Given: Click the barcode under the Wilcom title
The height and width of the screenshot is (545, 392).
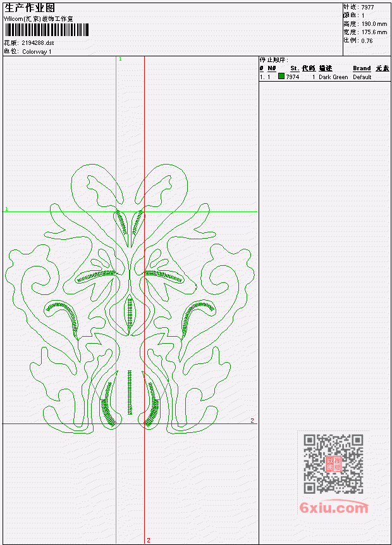Looking at the screenshot, I should pos(47,30).
